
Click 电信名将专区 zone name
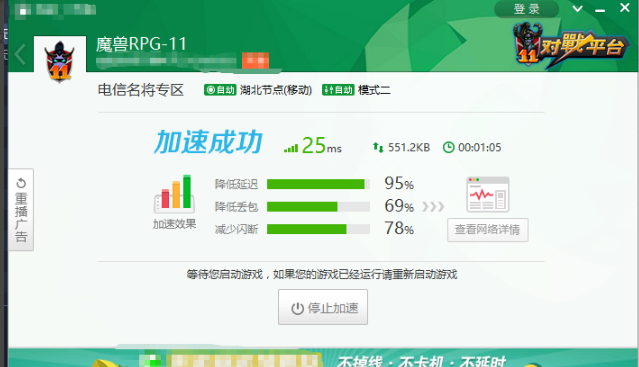141,90
